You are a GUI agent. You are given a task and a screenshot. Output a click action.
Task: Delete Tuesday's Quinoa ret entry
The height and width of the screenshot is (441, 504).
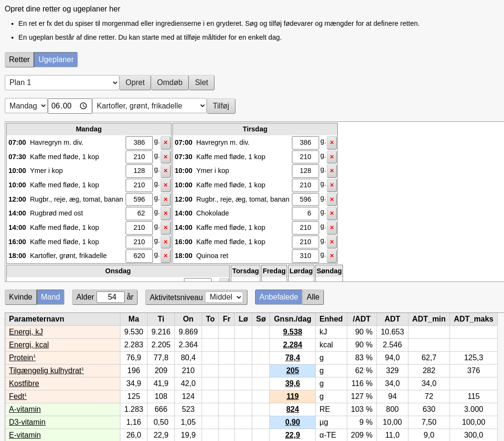332,256
